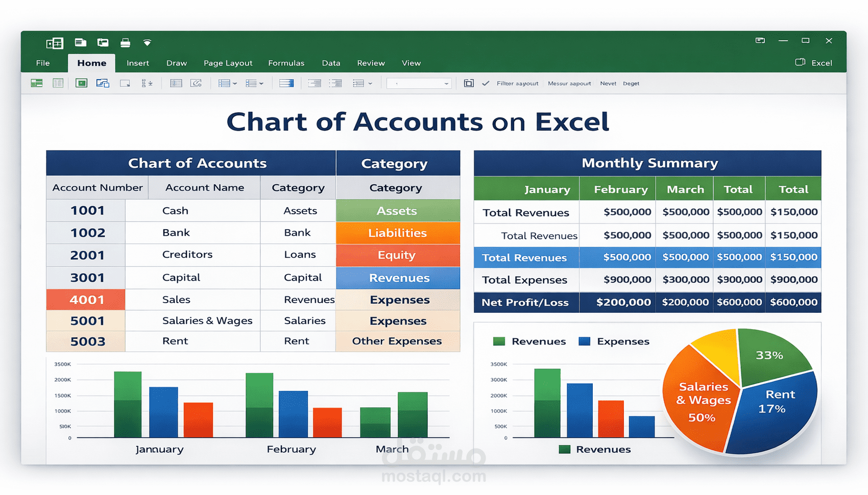Click the green Revenues legend swatch above the right chart
Viewport: 868px width, 495px height.
[499, 341]
